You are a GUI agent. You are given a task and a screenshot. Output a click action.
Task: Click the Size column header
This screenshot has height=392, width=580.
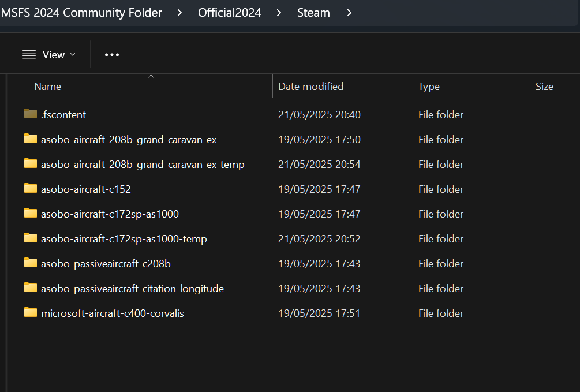pyautogui.click(x=544, y=86)
